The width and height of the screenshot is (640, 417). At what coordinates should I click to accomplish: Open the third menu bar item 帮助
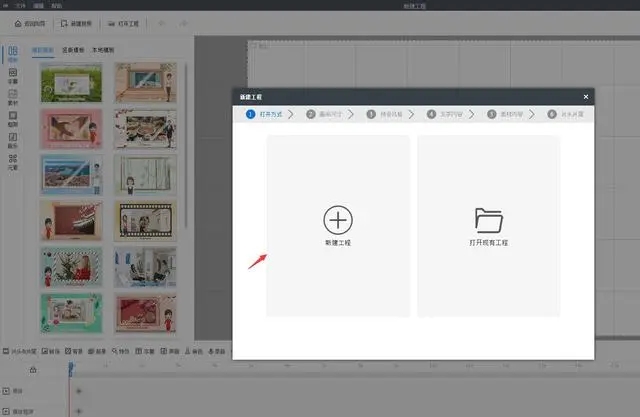click(x=56, y=6)
